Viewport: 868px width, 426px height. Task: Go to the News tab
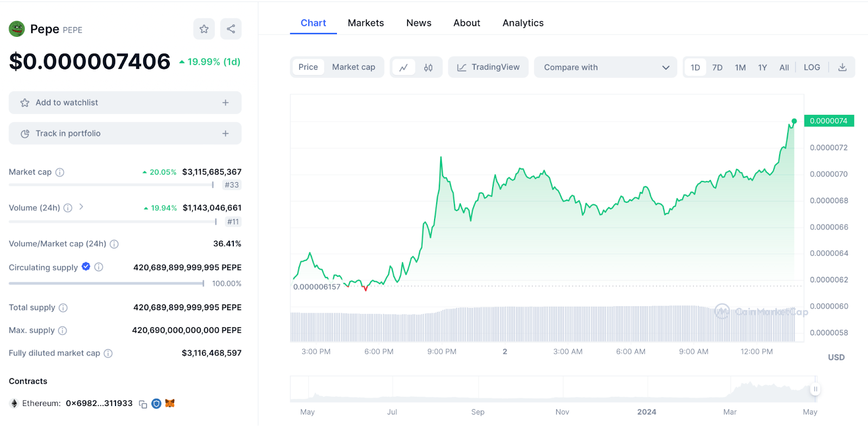point(419,23)
